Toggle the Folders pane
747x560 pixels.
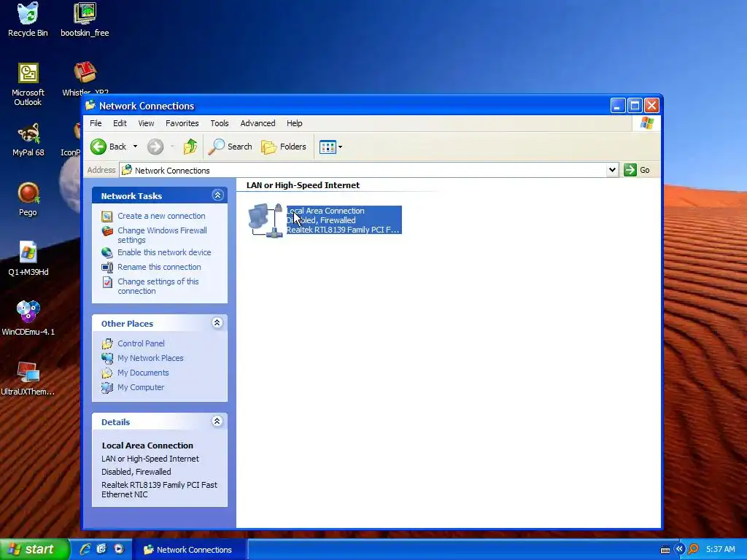pyautogui.click(x=284, y=147)
